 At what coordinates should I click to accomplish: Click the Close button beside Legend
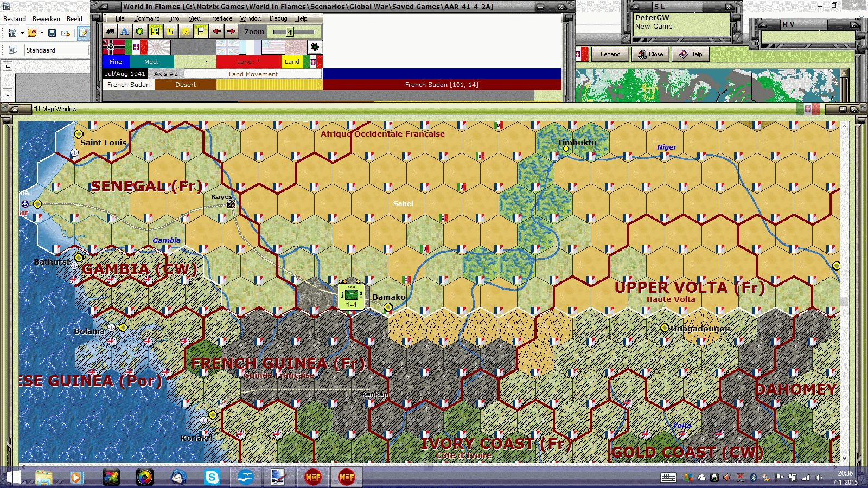tap(650, 54)
